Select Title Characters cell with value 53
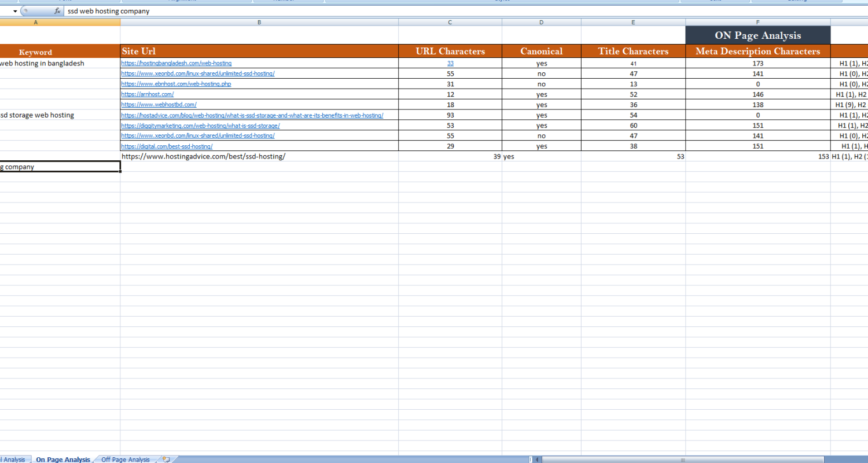This screenshot has height=463, width=868. pyautogui.click(x=633, y=156)
